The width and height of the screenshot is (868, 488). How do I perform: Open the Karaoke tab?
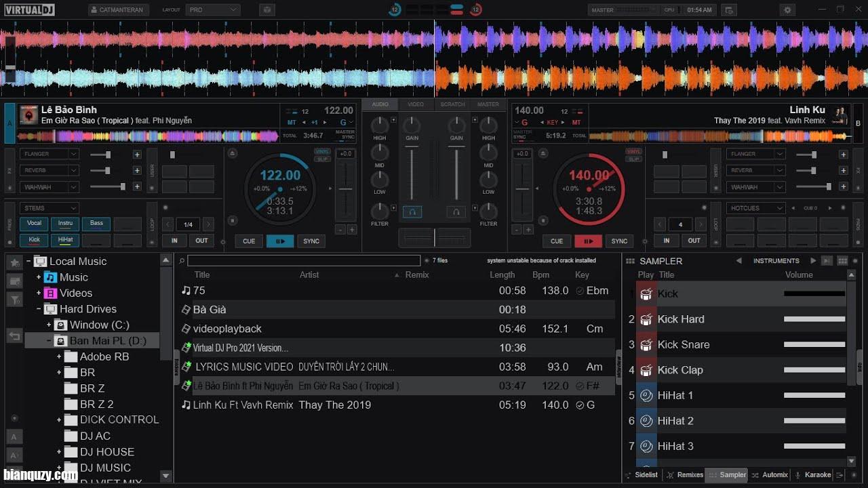[812, 475]
